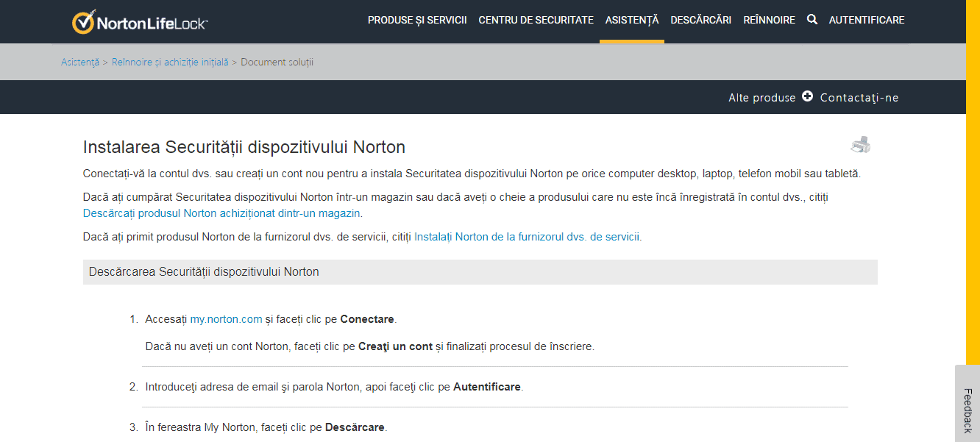Click AUTENTIFICARE to sign in
Screen dimensions: 980x442
[867, 21]
